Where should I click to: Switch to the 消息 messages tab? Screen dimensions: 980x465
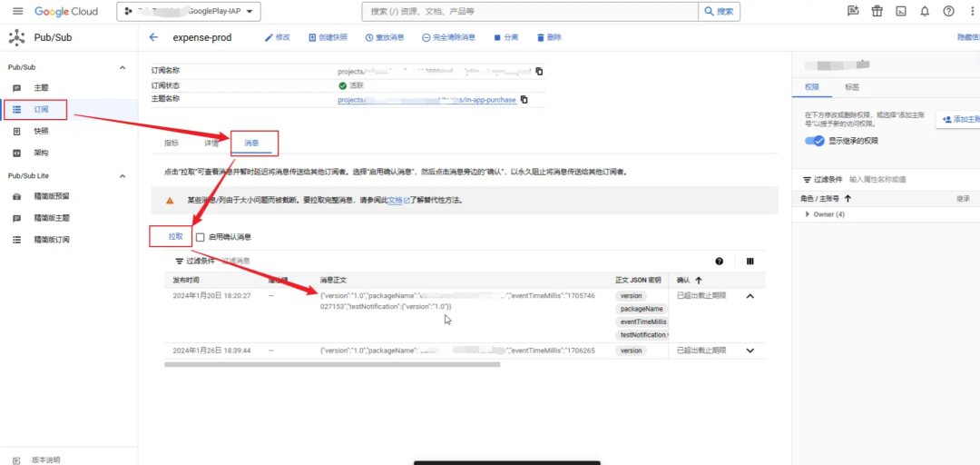point(251,143)
